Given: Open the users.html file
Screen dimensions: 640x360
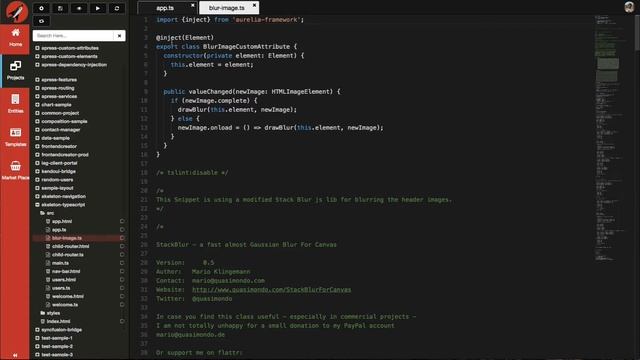Looking at the screenshot, I should pyautogui.click(x=64, y=280).
